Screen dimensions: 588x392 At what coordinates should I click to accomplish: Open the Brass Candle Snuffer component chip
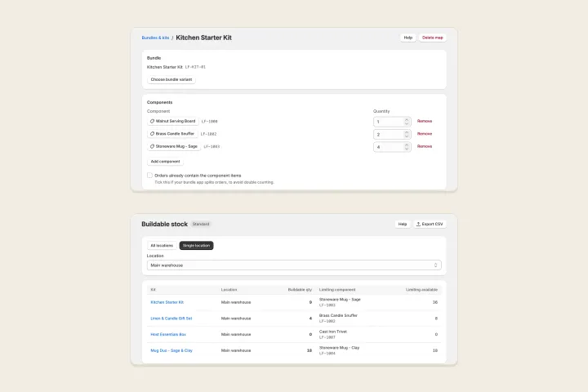(x=172, y=134)
